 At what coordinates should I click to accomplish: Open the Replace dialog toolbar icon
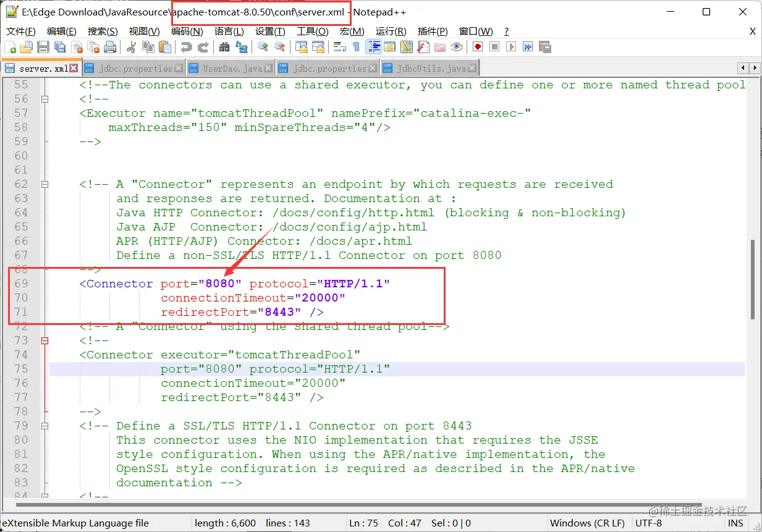click(242, 47)
